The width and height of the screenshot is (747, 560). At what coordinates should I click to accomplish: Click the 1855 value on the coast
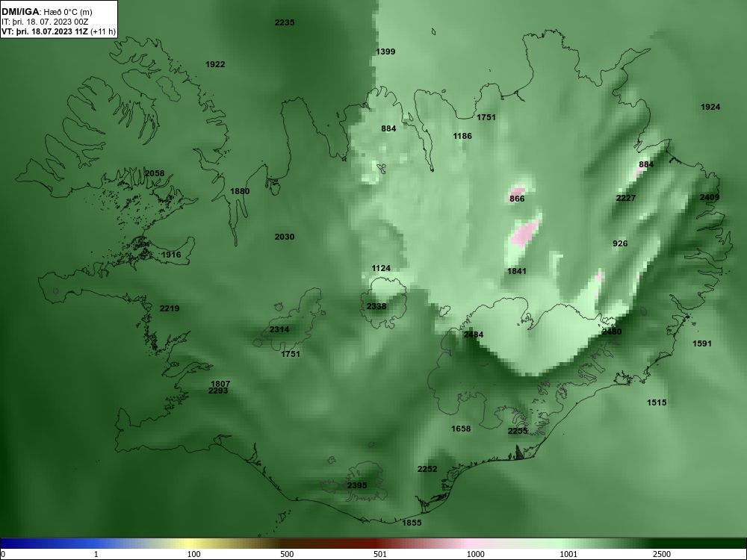412,523
